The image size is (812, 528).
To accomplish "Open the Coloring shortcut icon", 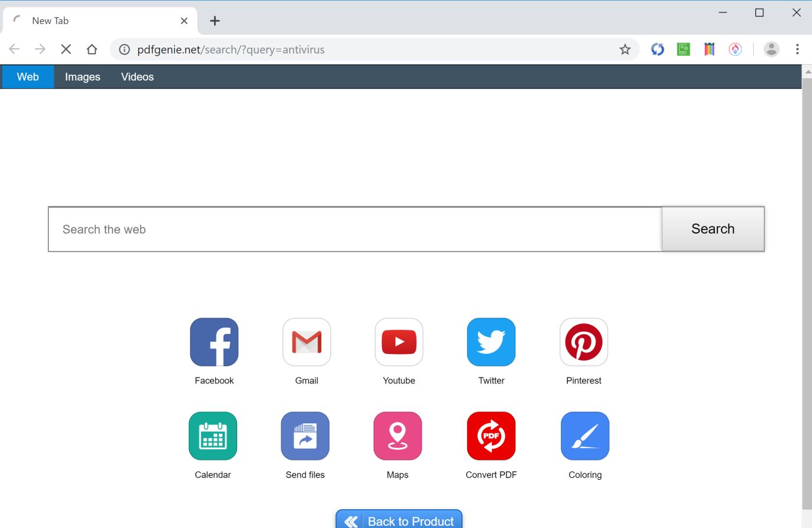I will point(585,436).
